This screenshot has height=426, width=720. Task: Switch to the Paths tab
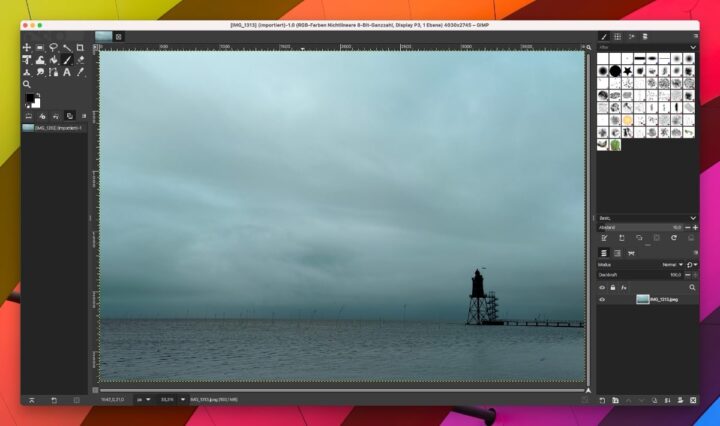click(631, 253)
